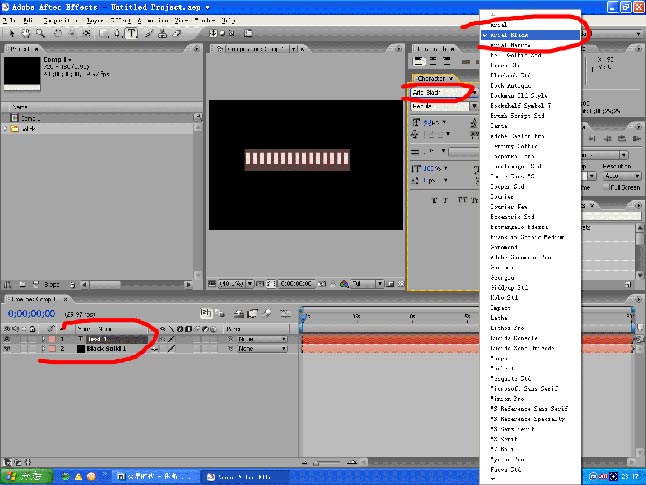Open the Edit menu
This screenshot has width=646, height=485.
28,20
